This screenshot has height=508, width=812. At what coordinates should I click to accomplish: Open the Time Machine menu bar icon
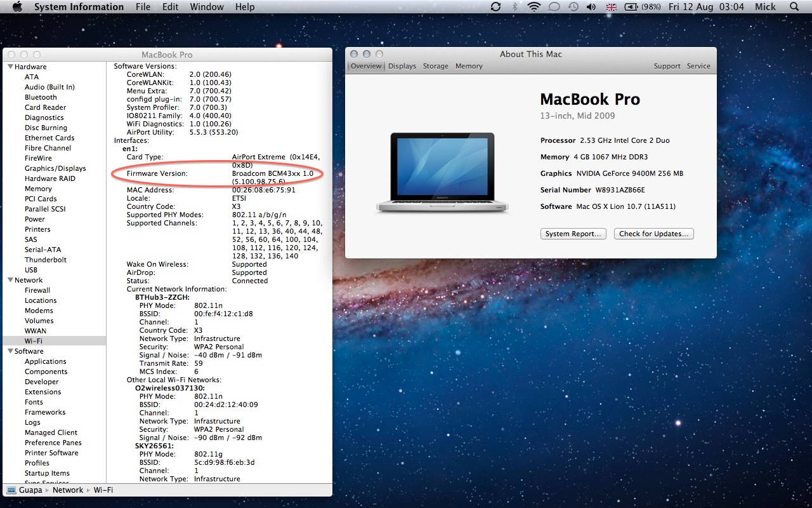(x=573, y=7)
